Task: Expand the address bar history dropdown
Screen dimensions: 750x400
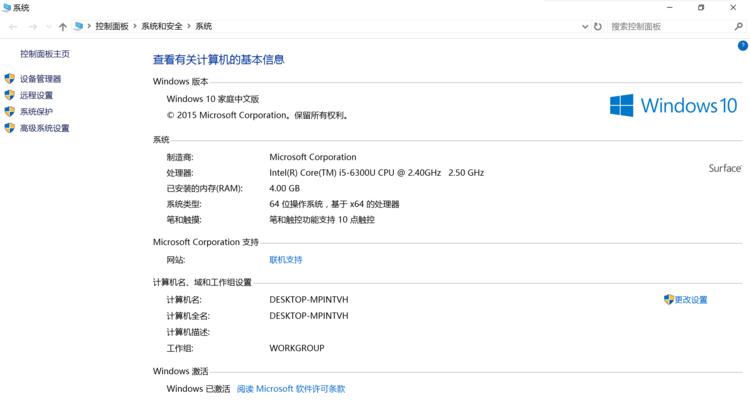Action: point(585,27)
